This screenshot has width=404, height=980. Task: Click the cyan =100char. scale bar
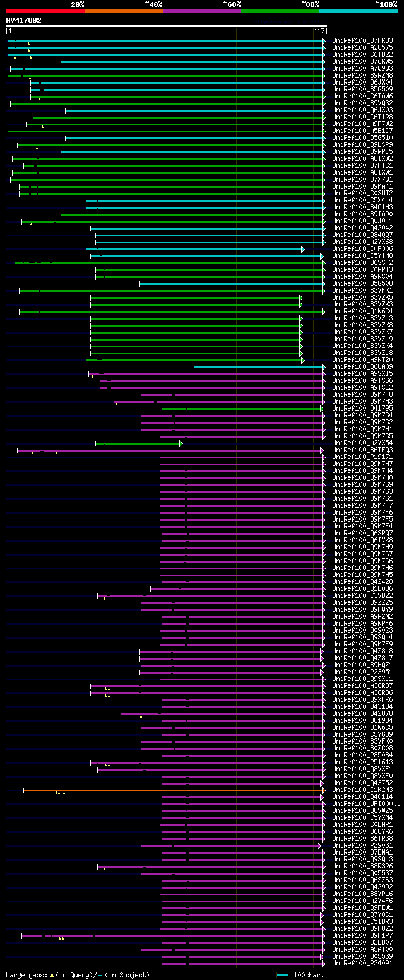pyautogui.click(x=282, y=975)
